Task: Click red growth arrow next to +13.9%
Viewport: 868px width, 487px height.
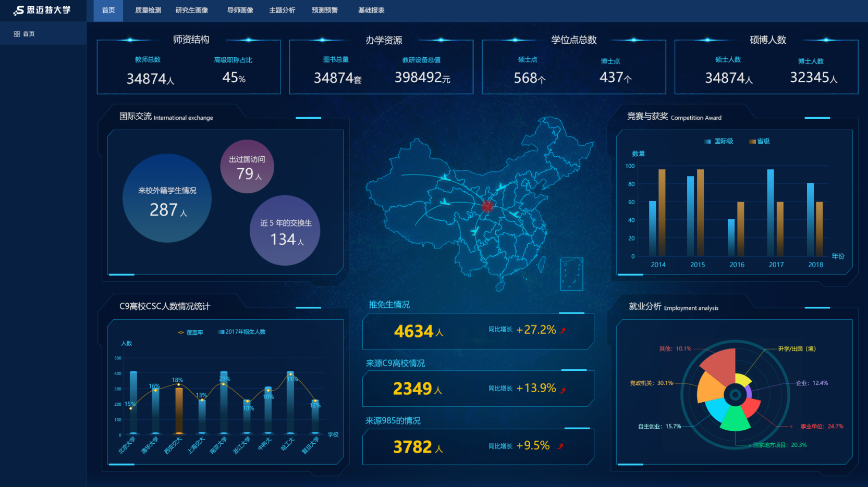Action: [x=563, y=390]
